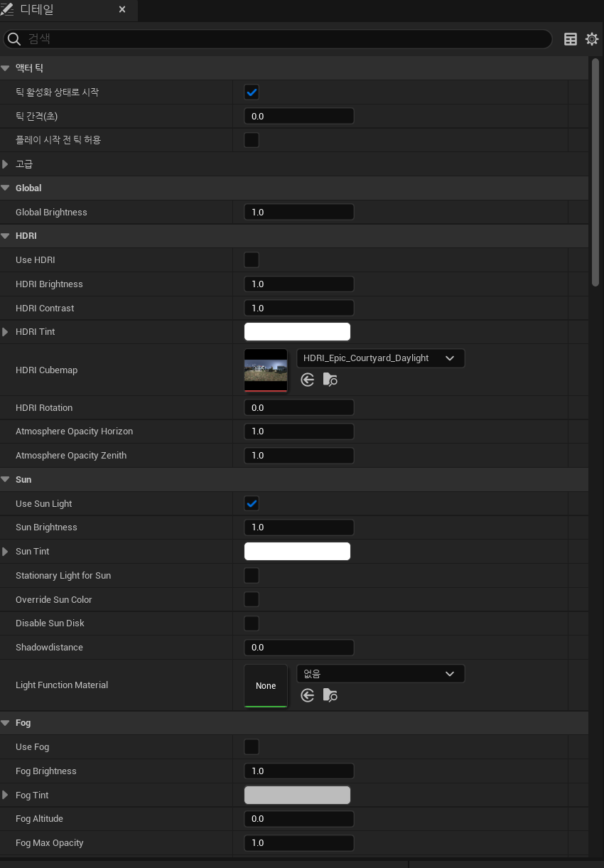Click the Global Brightness value field
This screenshot has height=868, width=604.
[299, 213]
